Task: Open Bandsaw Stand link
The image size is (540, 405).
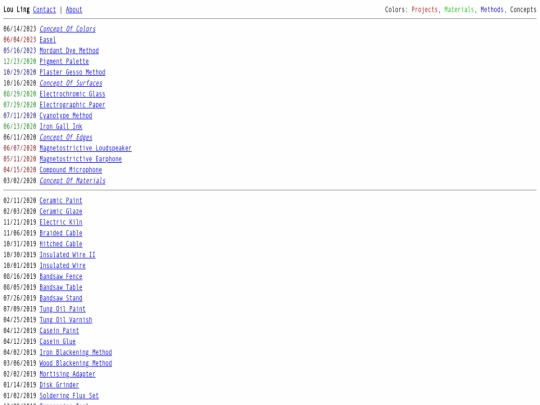Action: click(x=61, y=298)
